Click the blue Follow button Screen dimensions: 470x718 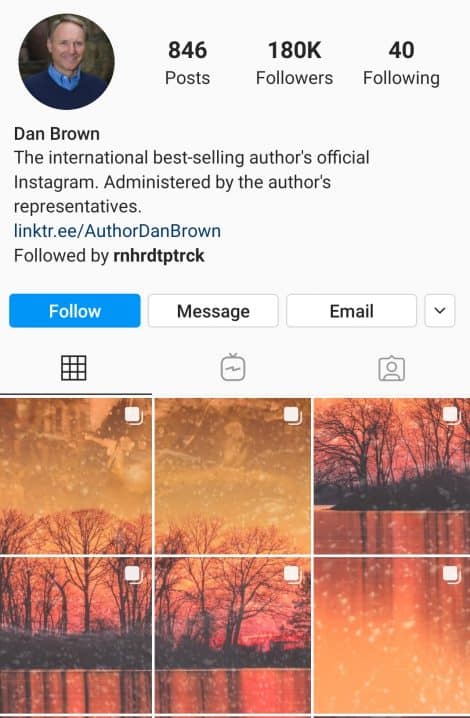[x=75, y=311]
